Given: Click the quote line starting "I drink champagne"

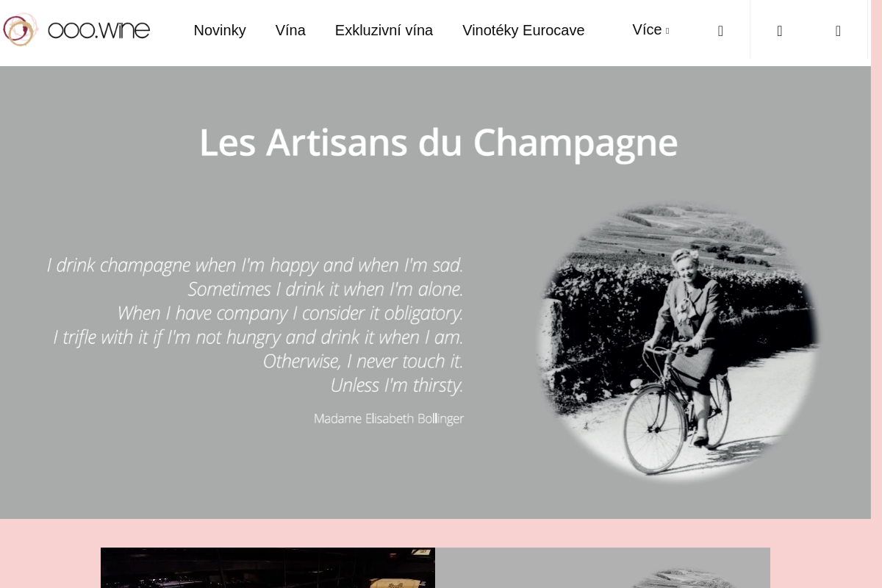Looking at the screenshot, I should tap(254, 265).
